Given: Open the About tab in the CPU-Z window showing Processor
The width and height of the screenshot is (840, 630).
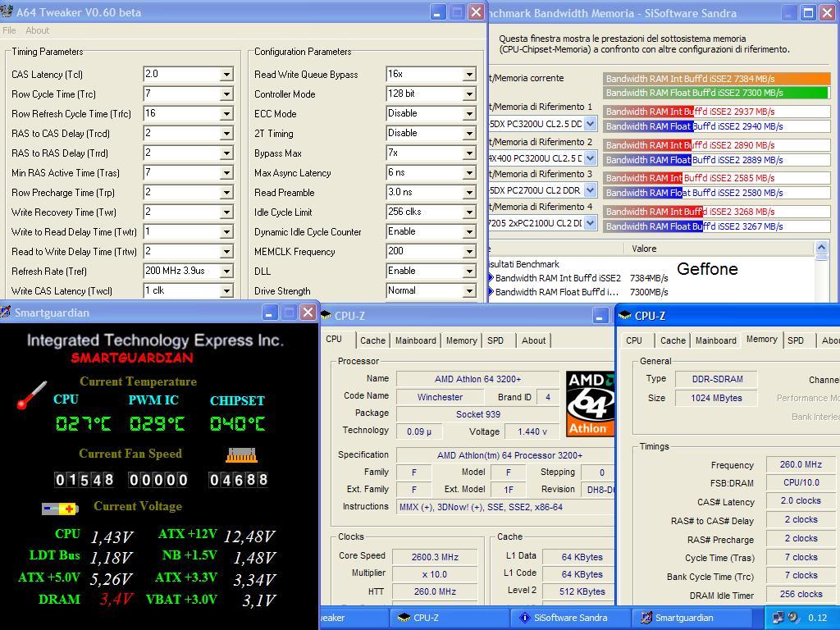Looking at the screenshot, I should [x=533, y=340].
